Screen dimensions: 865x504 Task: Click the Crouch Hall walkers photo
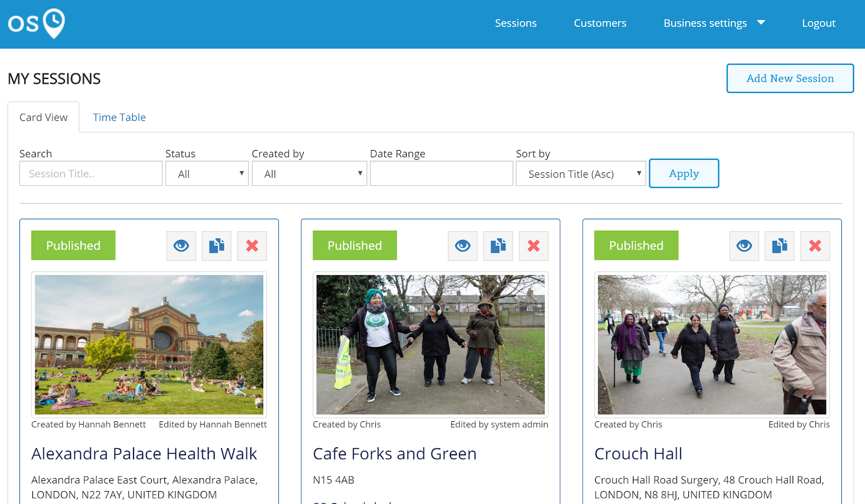(712, 345)
